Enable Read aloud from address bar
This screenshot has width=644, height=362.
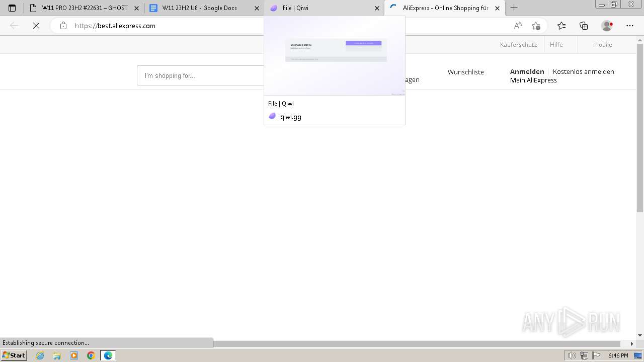518,26
